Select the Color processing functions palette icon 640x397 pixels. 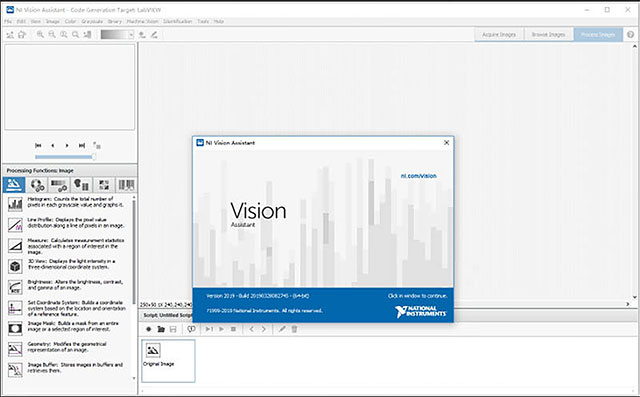(x=37, y=185)
